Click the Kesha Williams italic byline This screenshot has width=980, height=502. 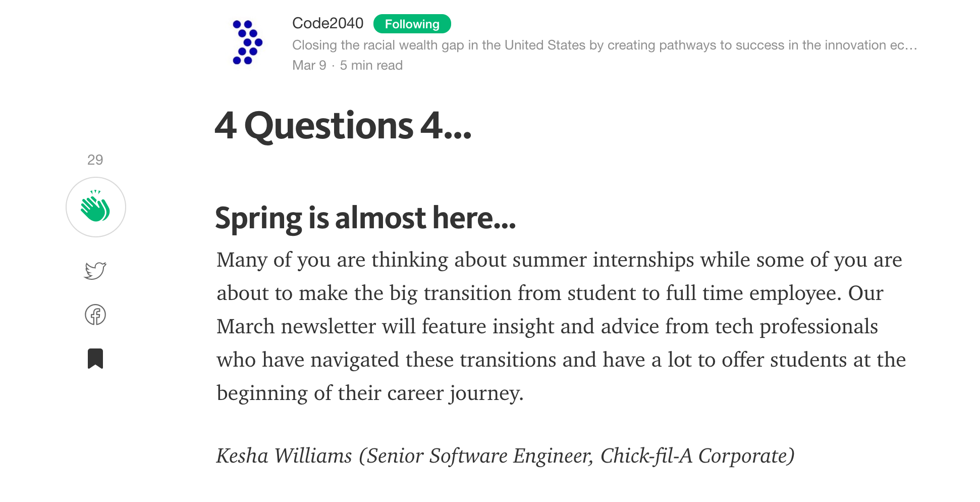pyautogui.click(x=506, y=456)
